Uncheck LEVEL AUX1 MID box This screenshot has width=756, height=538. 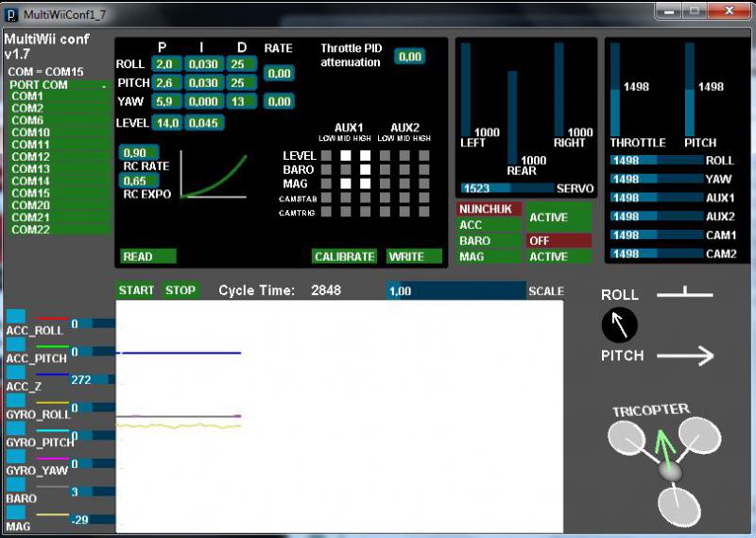pos(346,155)
